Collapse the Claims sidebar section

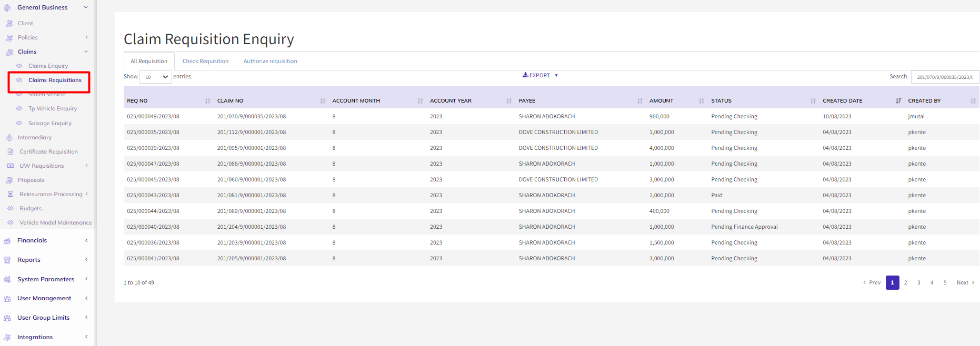(x=86, y=52)
